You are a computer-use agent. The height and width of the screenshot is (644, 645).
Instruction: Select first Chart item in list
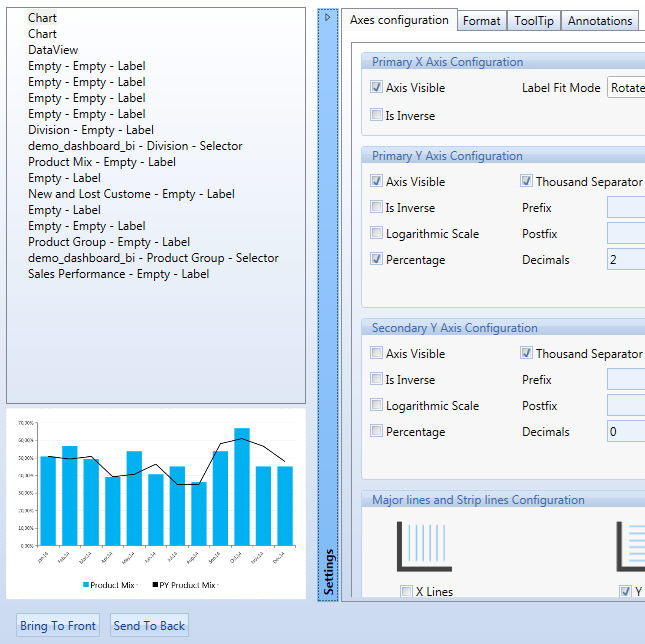[x=42, y=18]
